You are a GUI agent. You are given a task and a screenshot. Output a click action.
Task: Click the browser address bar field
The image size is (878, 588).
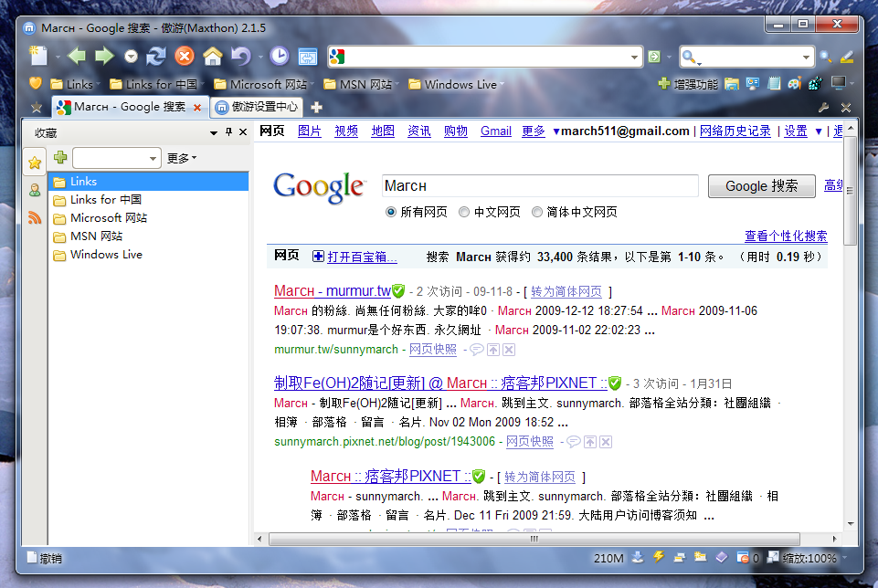point(486,57)
